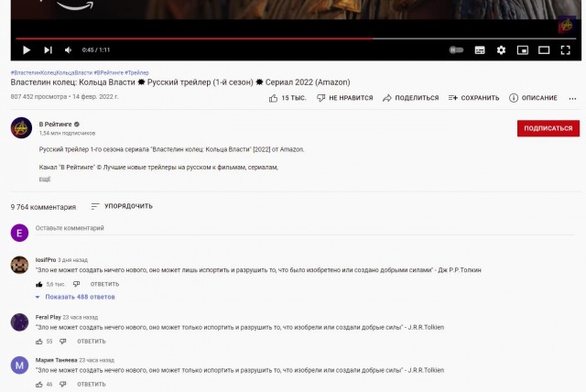Share the video via ПОДЕЛИТЬСЯ
The image size is (586, 392).
[x=411, y=98]
